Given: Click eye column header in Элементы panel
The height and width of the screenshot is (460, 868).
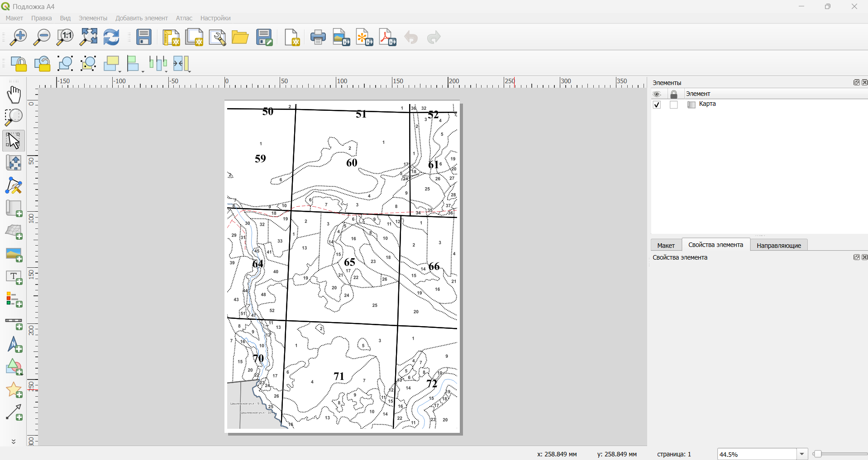Looking at the screenshot, I should point(657,94).
